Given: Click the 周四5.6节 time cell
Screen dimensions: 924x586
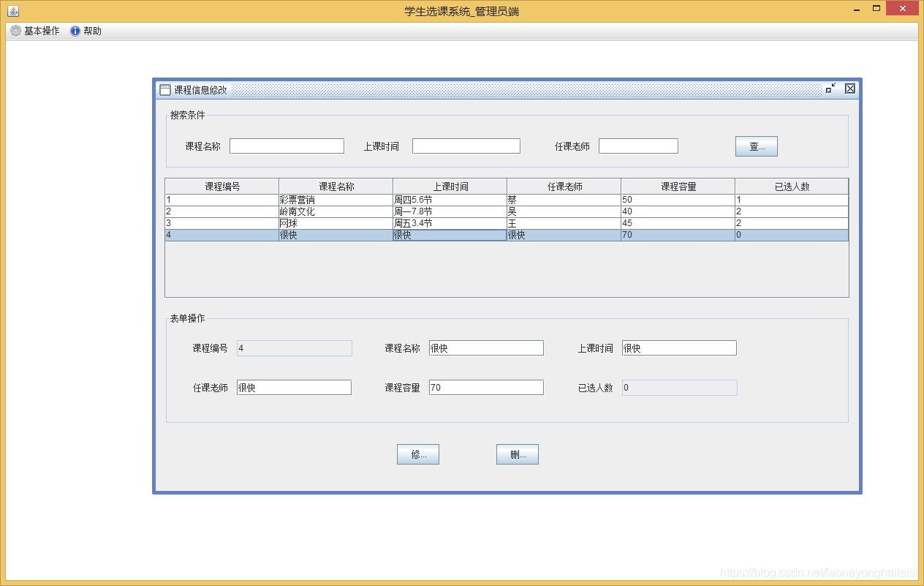Looking at the screenshot, I should (x=450, y=200).
